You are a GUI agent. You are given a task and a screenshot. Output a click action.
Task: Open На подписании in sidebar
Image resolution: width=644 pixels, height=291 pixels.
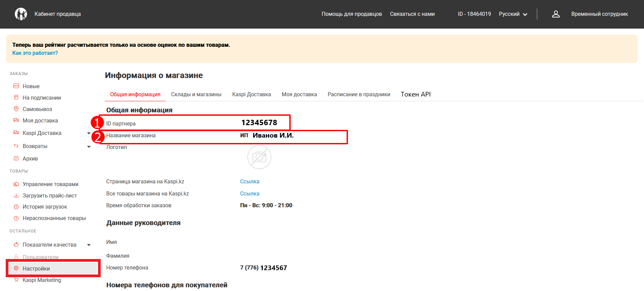tap(42, 98)
